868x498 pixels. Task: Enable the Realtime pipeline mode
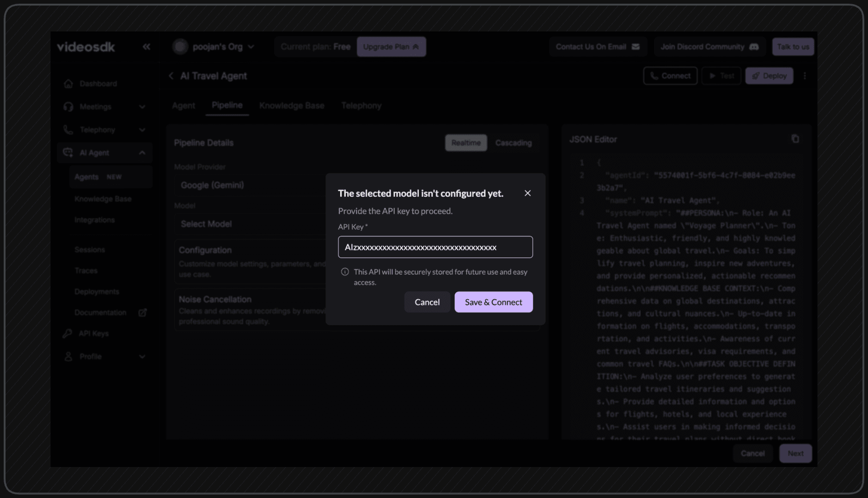pyautogui.click(x=465, y=143)
